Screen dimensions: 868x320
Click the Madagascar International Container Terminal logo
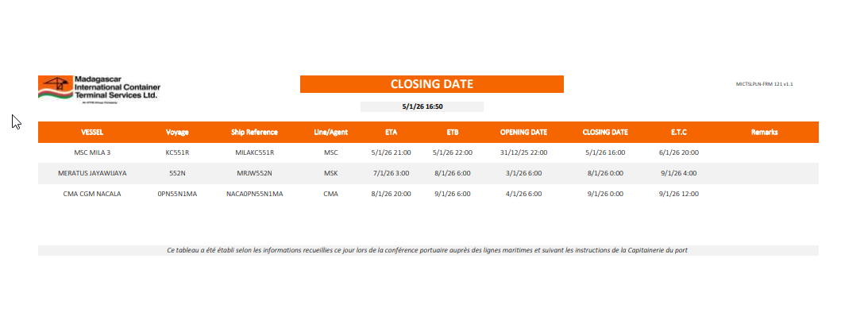pyautogui.click(x=99, y=88)
